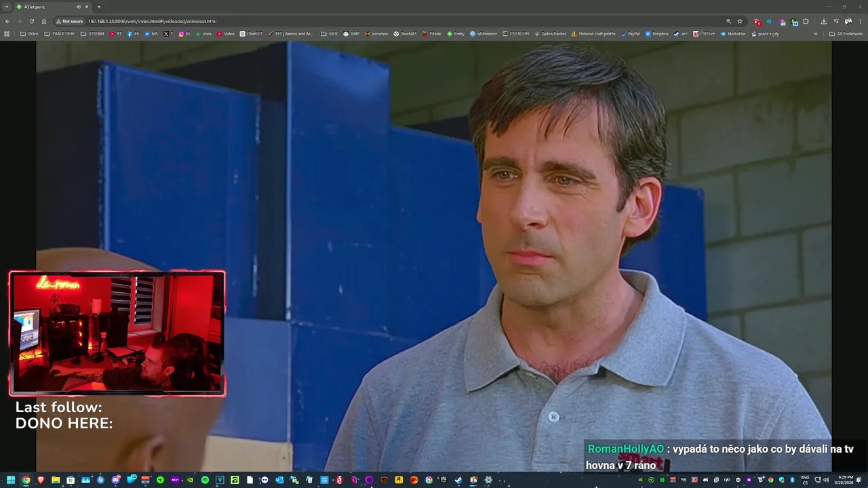
Task: Open the ChatGPT bookmark
Action: point(251,33)
